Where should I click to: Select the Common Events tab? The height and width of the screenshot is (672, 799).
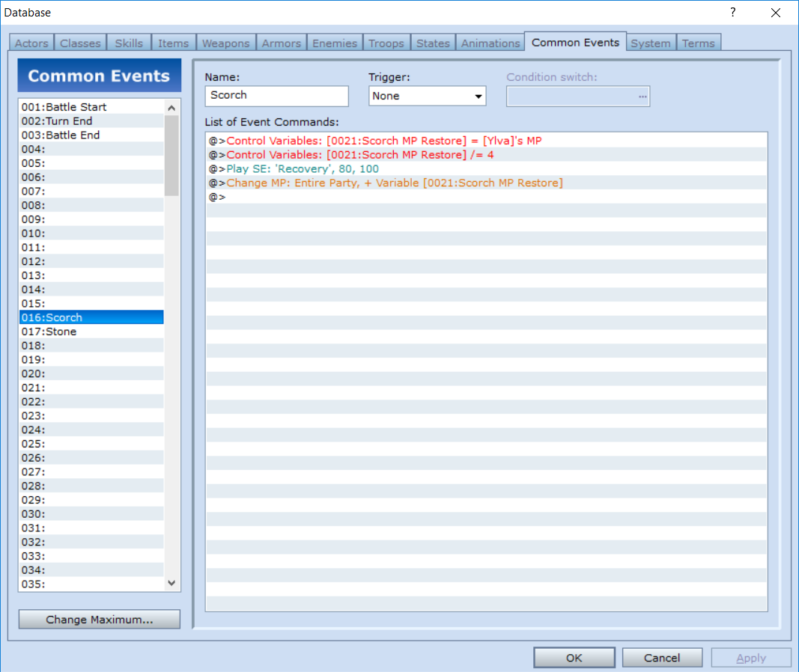click(575, 42)
